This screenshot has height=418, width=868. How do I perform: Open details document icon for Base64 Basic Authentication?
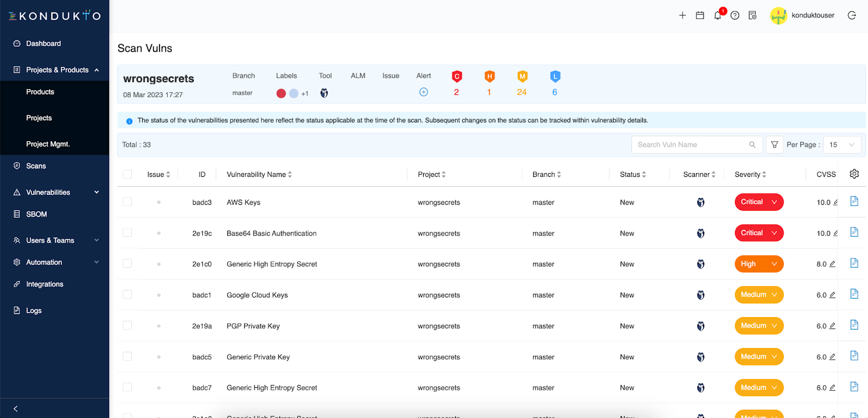point(854,232)
